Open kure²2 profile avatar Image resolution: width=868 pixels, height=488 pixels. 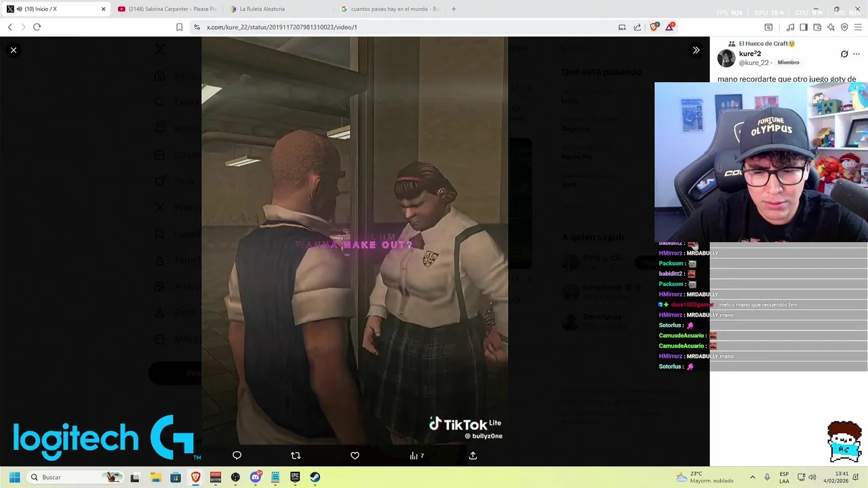[x=726, y=58]
